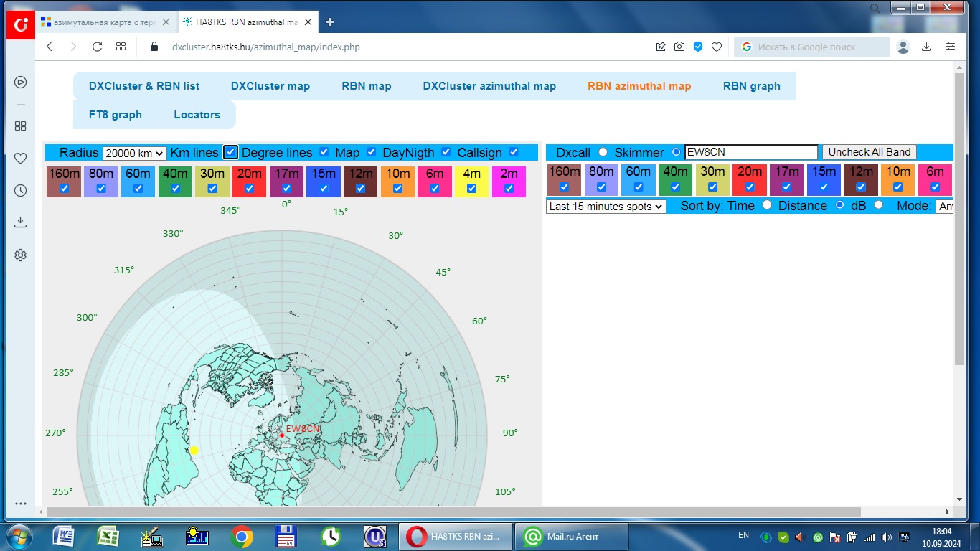This screenshot has width=980, height=551.
Task: Open the Radius 20000 km dropdown
Action: pos(134,153)
